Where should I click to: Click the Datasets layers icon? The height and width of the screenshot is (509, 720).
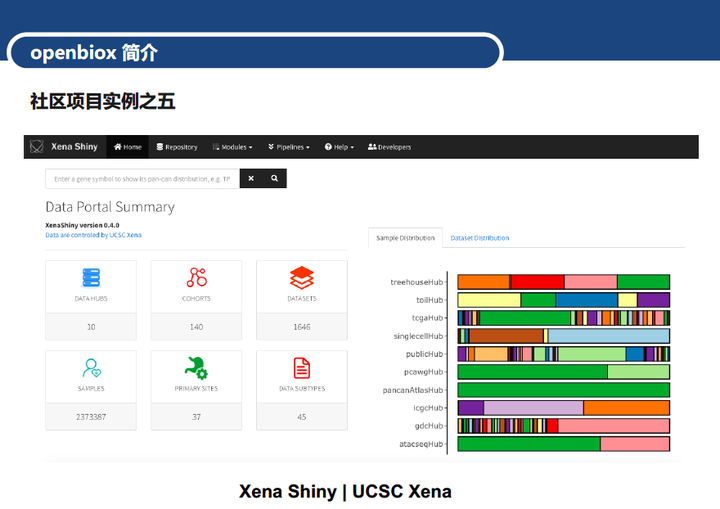click(x=302, y=277)
